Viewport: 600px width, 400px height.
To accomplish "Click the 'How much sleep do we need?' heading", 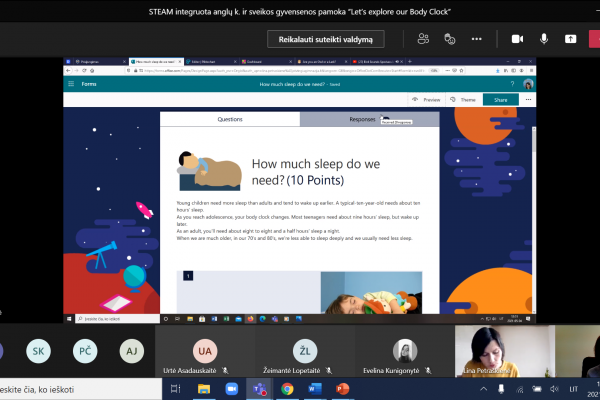I will tap(316, 172).
